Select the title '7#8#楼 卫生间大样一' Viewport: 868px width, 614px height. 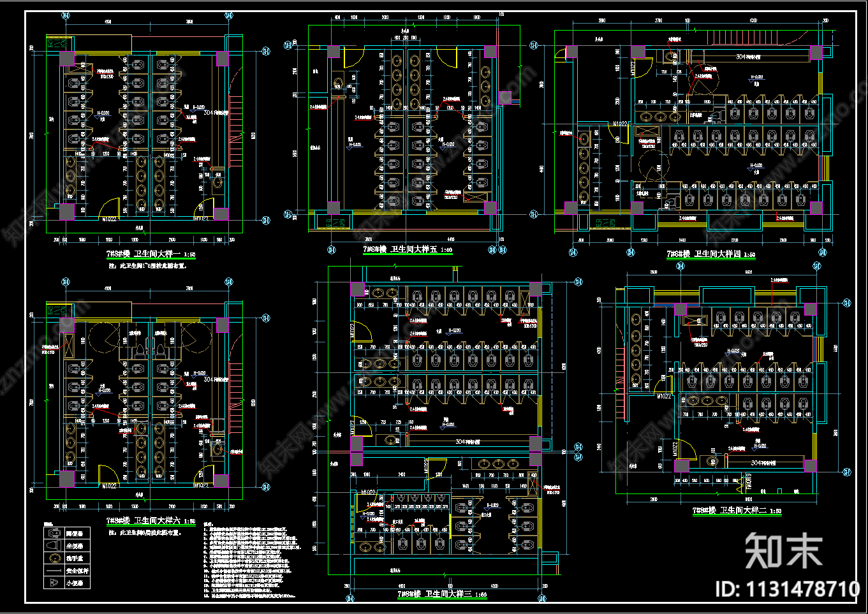[143, 253]
